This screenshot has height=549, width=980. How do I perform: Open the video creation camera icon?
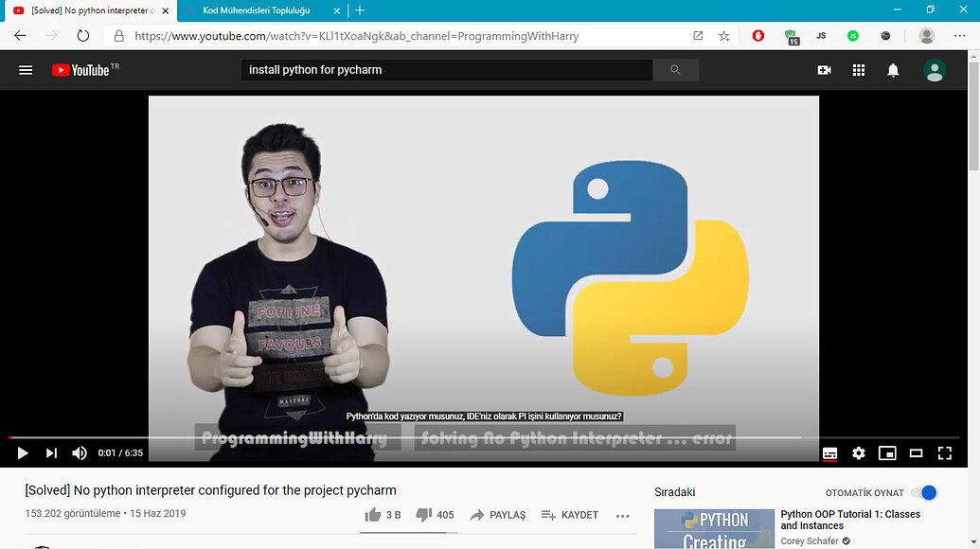click(823, 69)
